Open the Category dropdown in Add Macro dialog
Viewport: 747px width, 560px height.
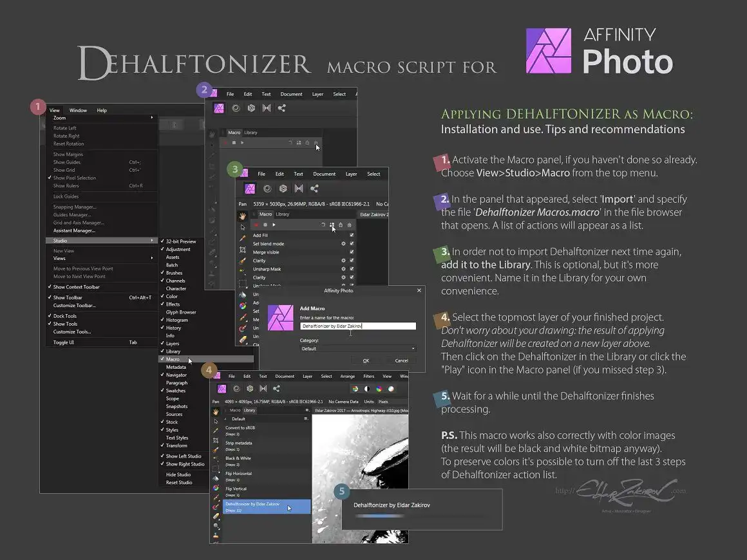point(357,348)
